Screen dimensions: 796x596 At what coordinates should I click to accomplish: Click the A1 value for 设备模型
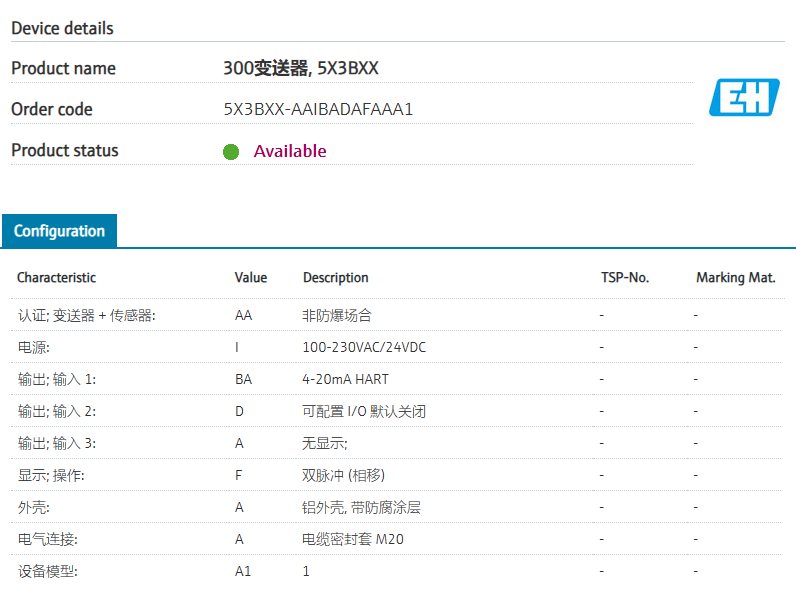pos(242,571)
